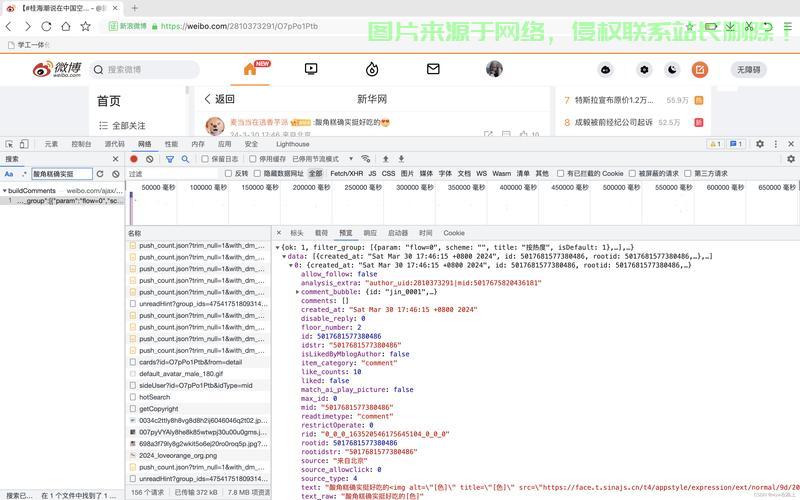Open Weibo messages envelope icon
Screen dimensions: 800x500
tap(433, 69)
